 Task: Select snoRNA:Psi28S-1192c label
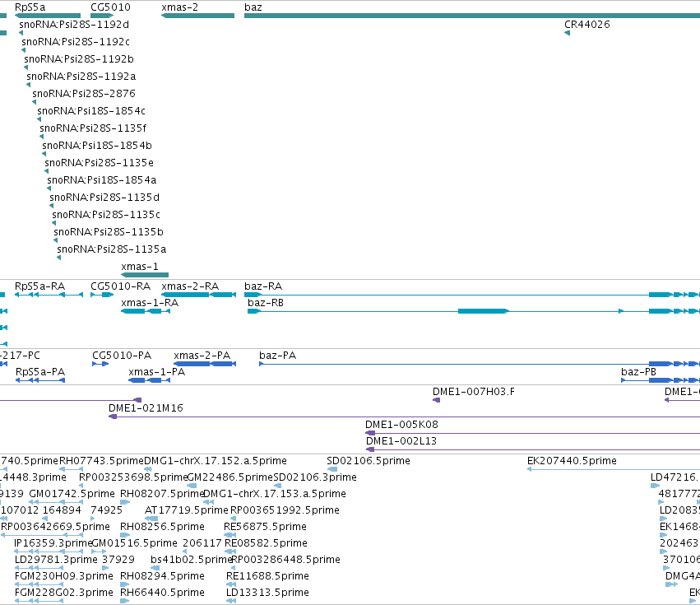76,41
